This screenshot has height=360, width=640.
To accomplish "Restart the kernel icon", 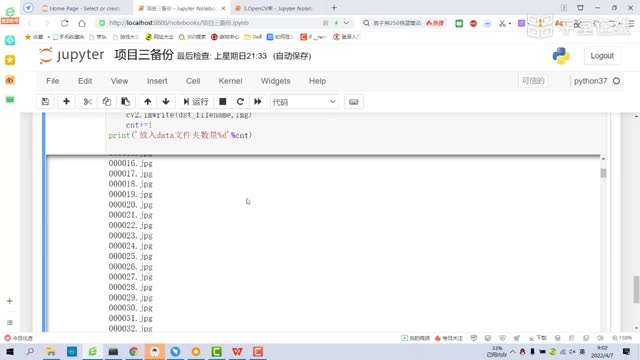I will coord(240,102).
